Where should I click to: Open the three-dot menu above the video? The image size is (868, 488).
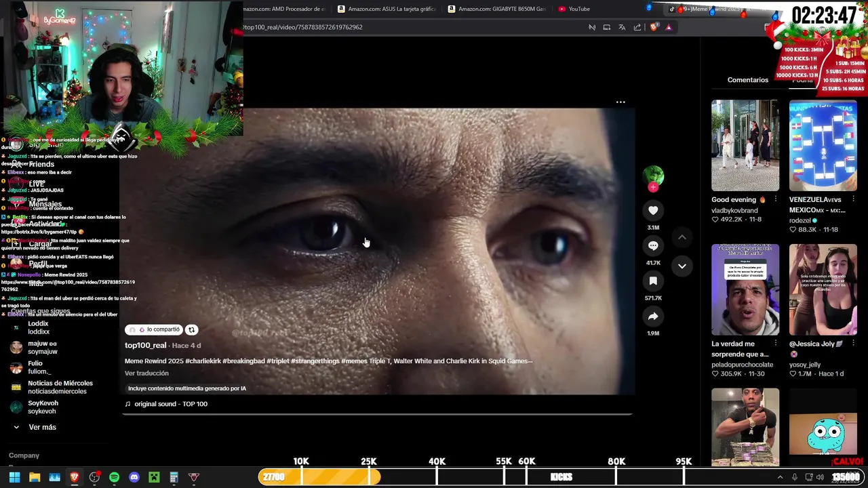point(620,102)
